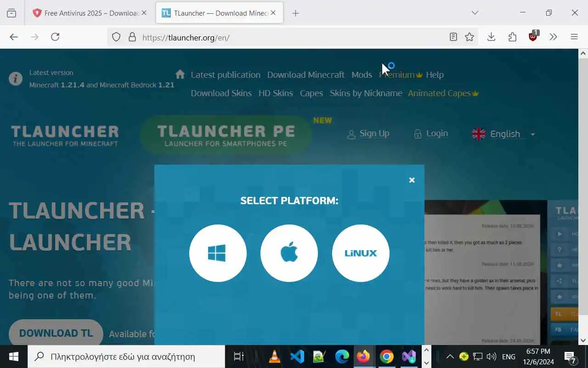588x368 pixels.
Task: Reload the current page
Action: (55, 37)
